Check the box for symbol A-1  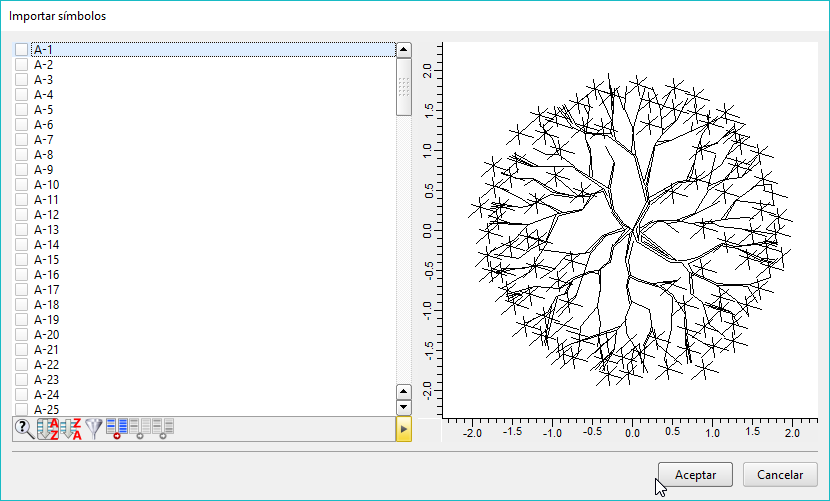click(21, 49)
